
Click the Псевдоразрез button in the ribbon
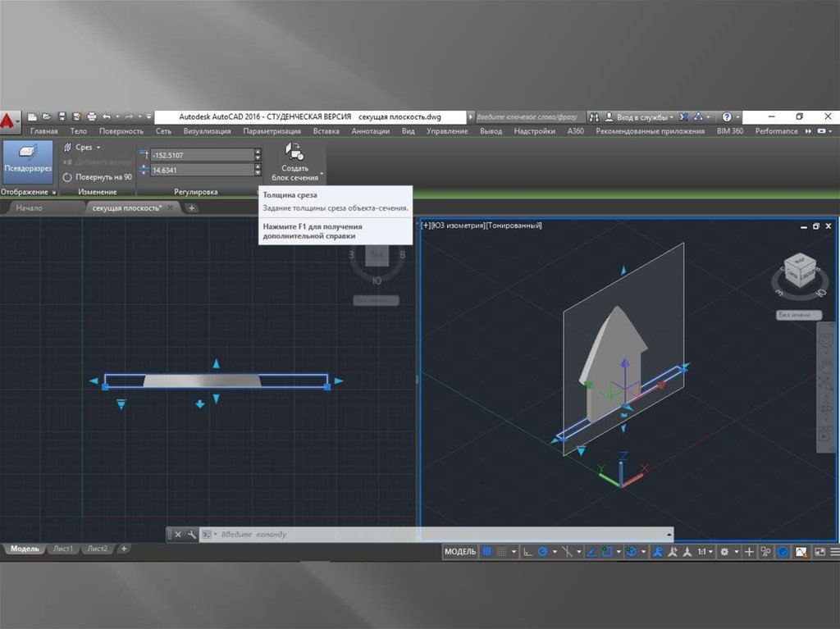coord(28,162)
